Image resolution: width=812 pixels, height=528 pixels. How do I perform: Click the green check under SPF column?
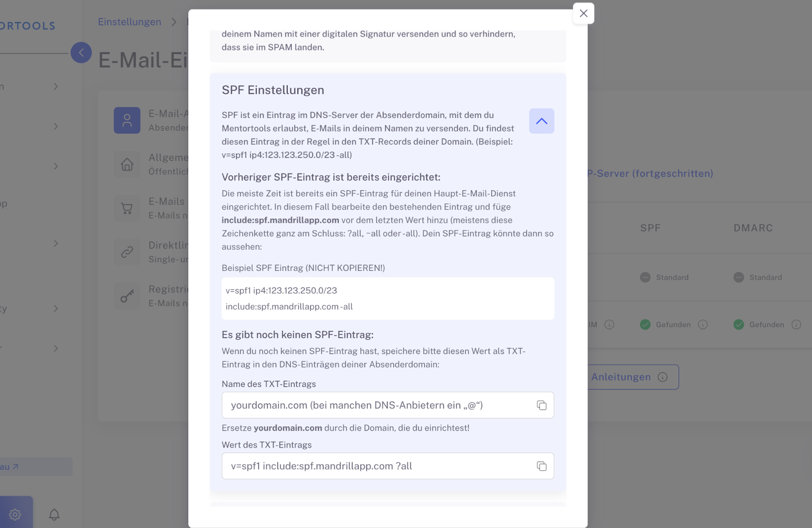[x=645, y=325]
